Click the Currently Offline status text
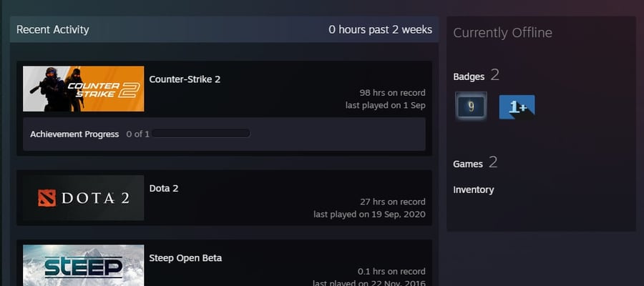Image resolution: width=644 pixels, height=286 pixels. pos(503,33)
